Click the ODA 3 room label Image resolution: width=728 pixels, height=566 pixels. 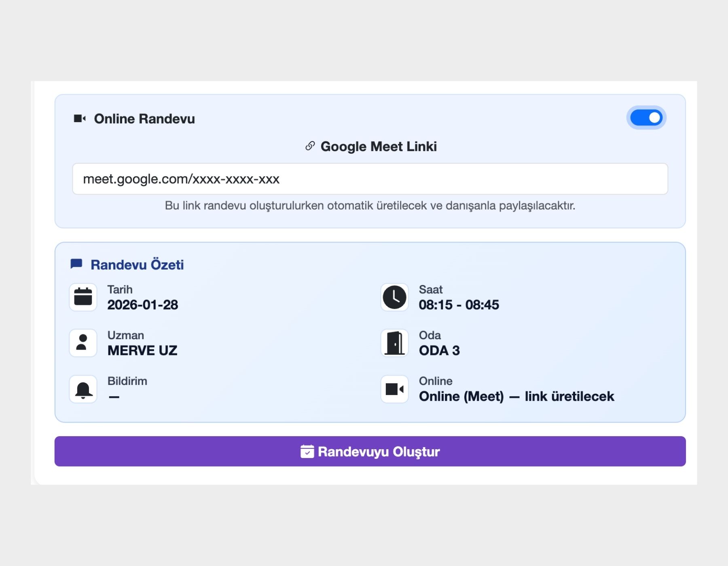pos(440,351)
